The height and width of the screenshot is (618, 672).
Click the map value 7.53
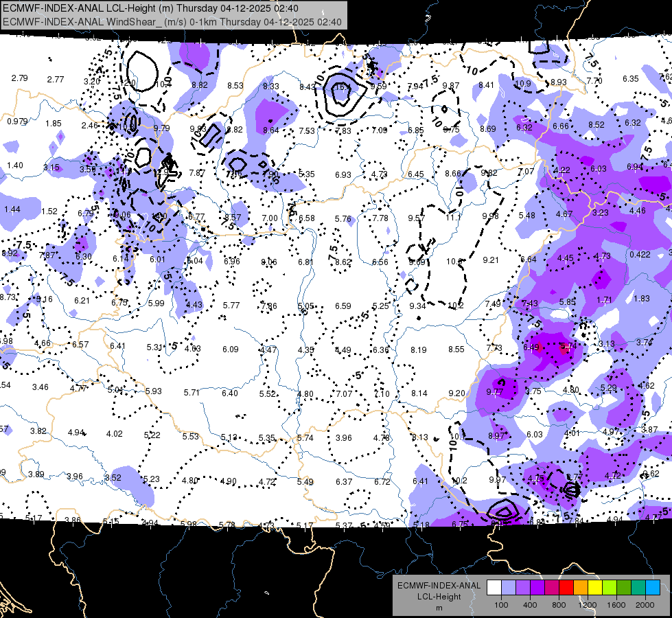(307, 130)
